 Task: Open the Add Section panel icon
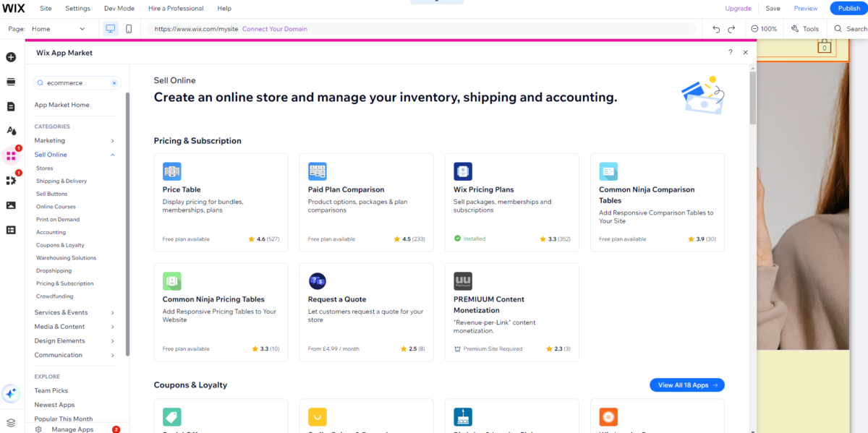[x=11, y=82]
